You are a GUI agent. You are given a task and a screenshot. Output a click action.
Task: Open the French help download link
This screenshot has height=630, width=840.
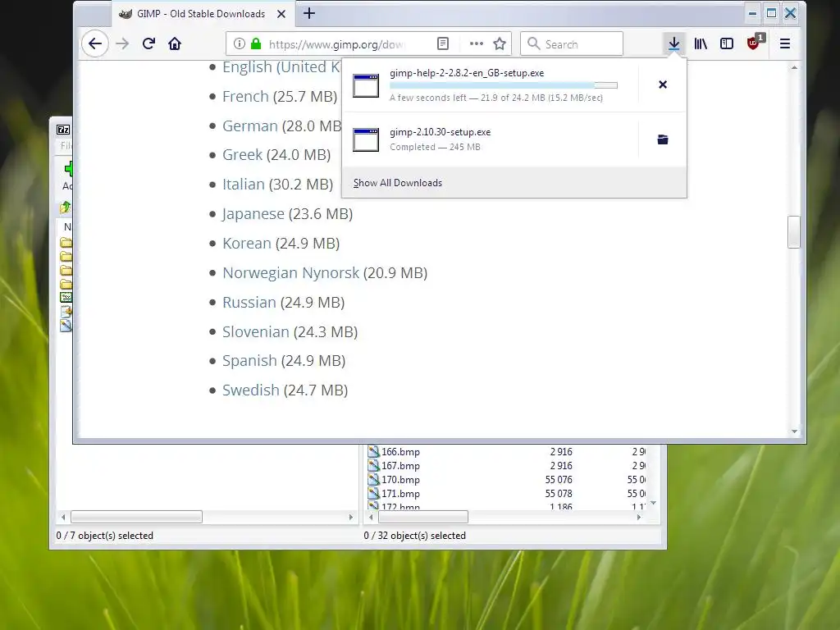(x=245, y=97)
